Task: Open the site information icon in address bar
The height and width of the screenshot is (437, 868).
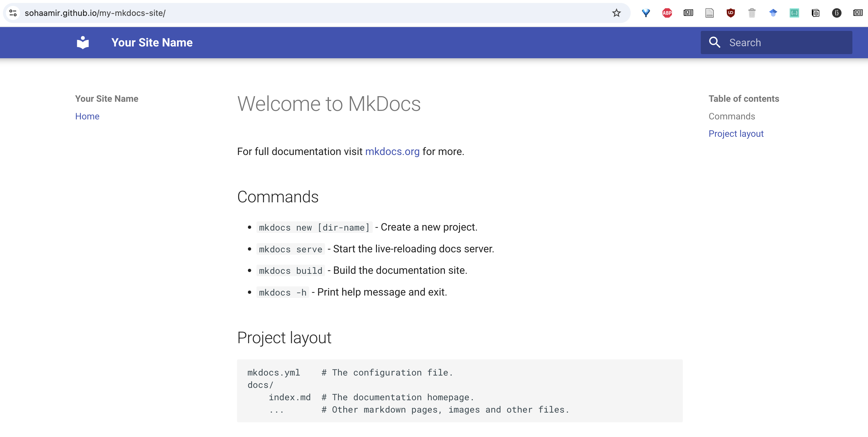Action: tap(13, 13)
